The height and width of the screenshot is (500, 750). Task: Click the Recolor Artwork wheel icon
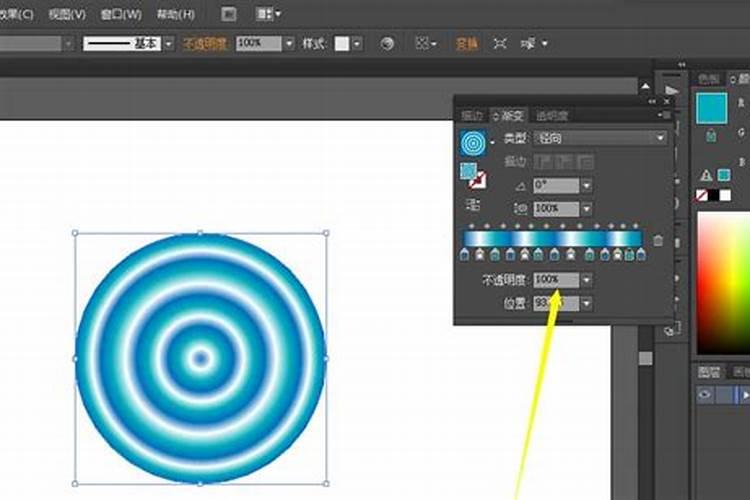click(x=387, y=44)
